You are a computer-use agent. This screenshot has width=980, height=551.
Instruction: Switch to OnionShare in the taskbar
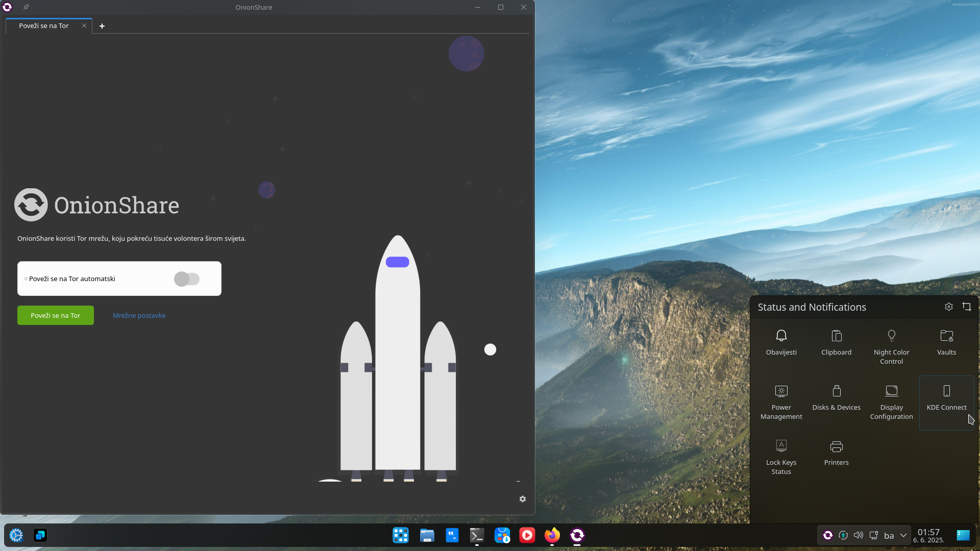point(577,535)
